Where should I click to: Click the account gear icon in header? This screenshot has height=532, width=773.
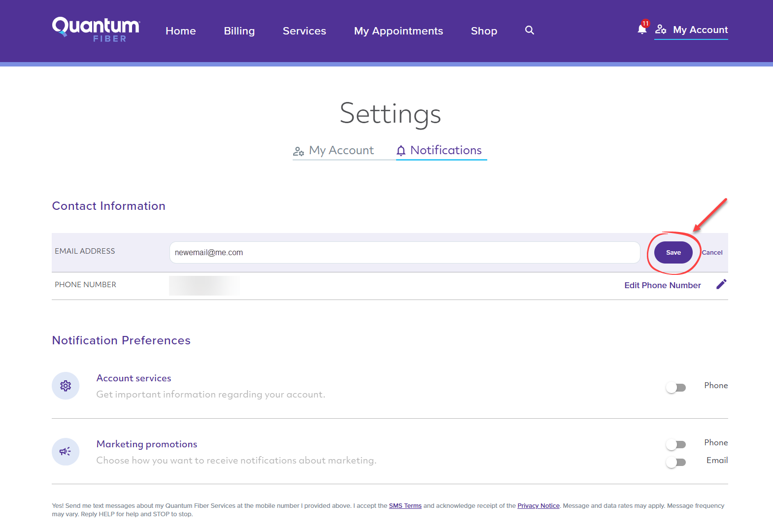661,30
